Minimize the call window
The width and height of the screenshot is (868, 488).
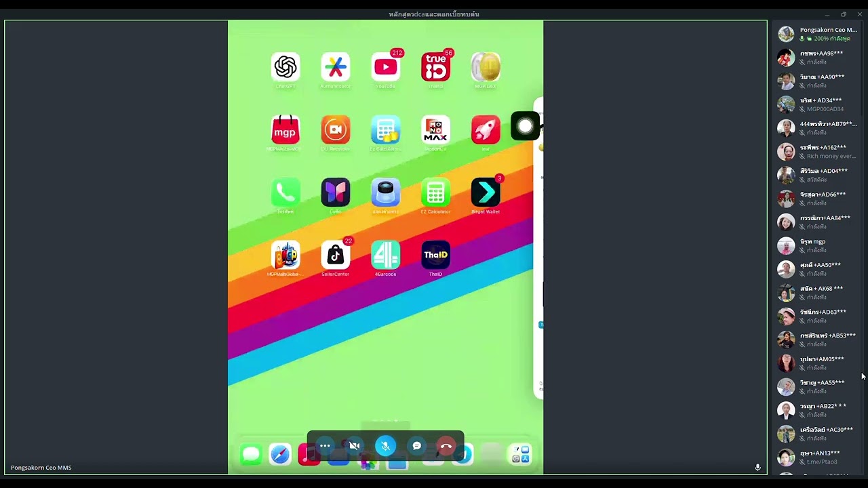pyautogui.click(x=827, y=14)
